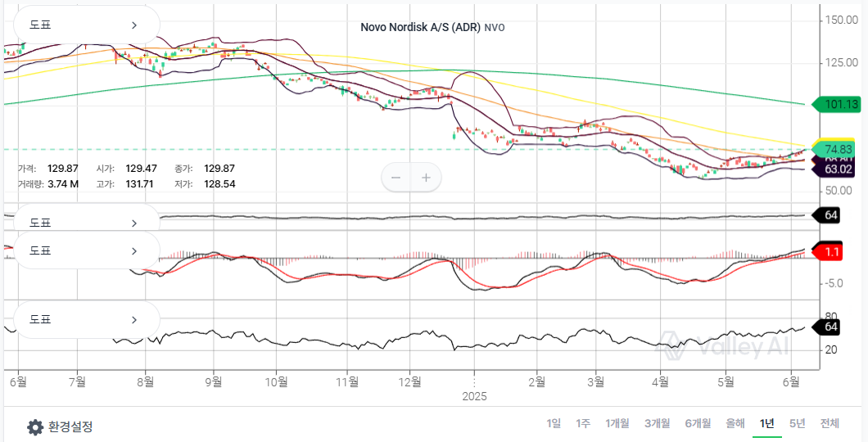
Task: Click the 2025 year marker on time axis
Action: click(474, 397)
